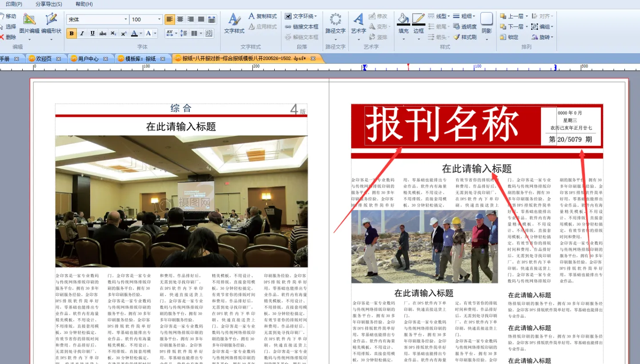Click the conference room photo on page 4
Viewport: 640px width, 364px height.
(181, 201)
